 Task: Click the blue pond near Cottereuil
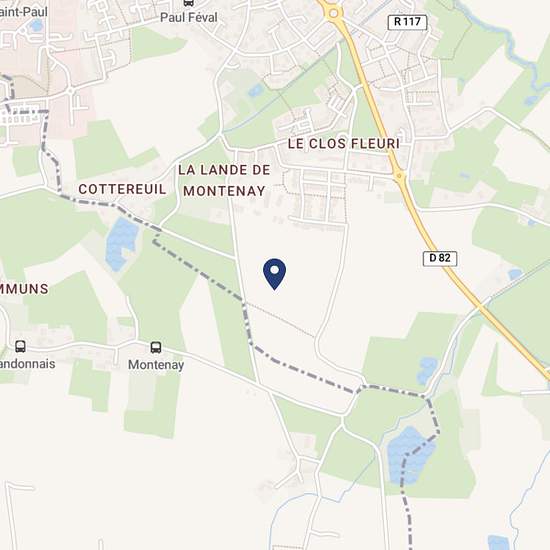121,243
